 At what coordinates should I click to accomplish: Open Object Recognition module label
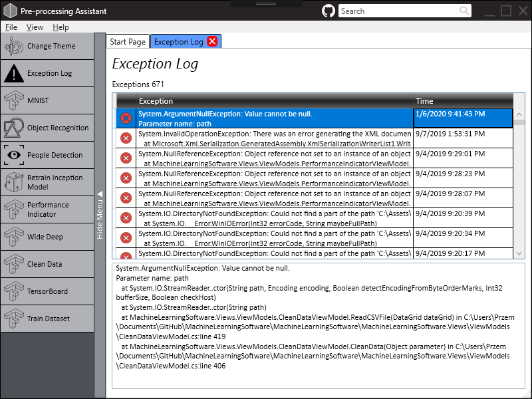pyautogui.click(x=58, y=128)
